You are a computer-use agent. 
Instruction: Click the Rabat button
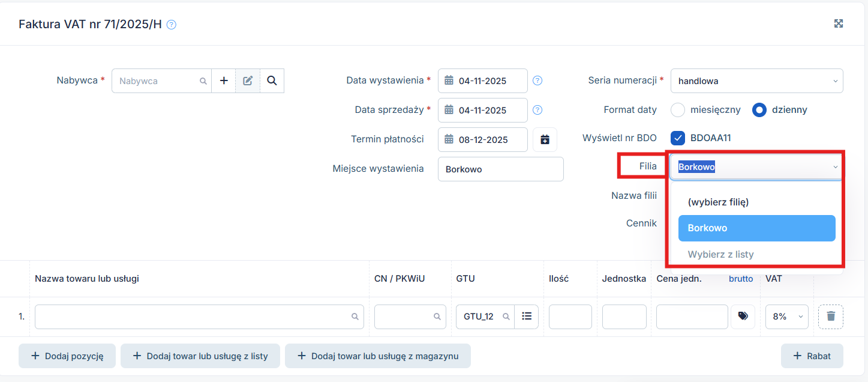tap(812, 356)
